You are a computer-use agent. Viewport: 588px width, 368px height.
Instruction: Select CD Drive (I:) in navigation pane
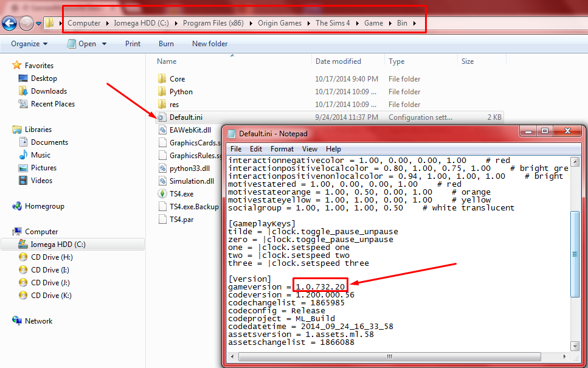[44, 269]
